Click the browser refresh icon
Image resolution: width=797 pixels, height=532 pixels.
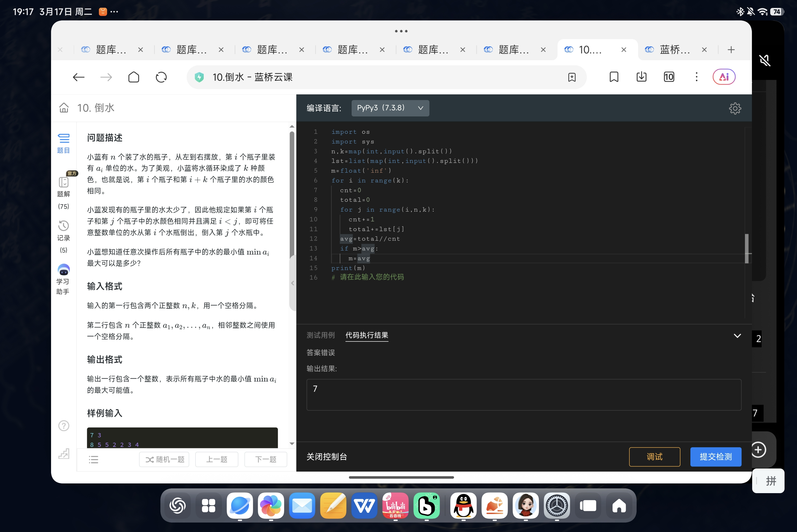click(x=161, y=77)
